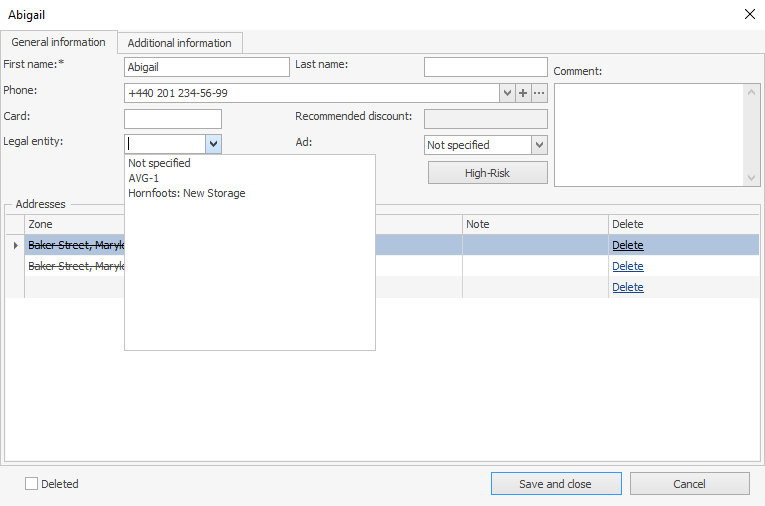The image size is (765, 506).
Task: Select Hornfoots: New Storage option
Action: coord(187,193)
